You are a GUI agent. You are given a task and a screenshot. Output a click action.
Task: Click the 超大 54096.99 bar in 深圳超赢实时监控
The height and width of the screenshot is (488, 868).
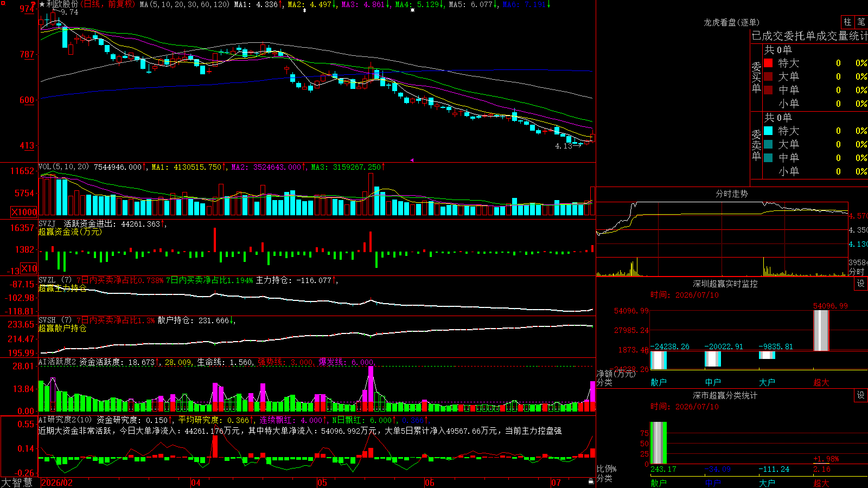[821, 330]
